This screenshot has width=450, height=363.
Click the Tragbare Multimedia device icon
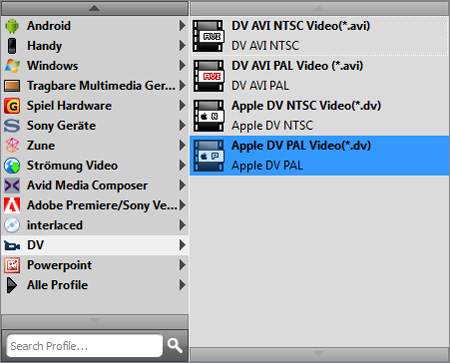(12, 86)
